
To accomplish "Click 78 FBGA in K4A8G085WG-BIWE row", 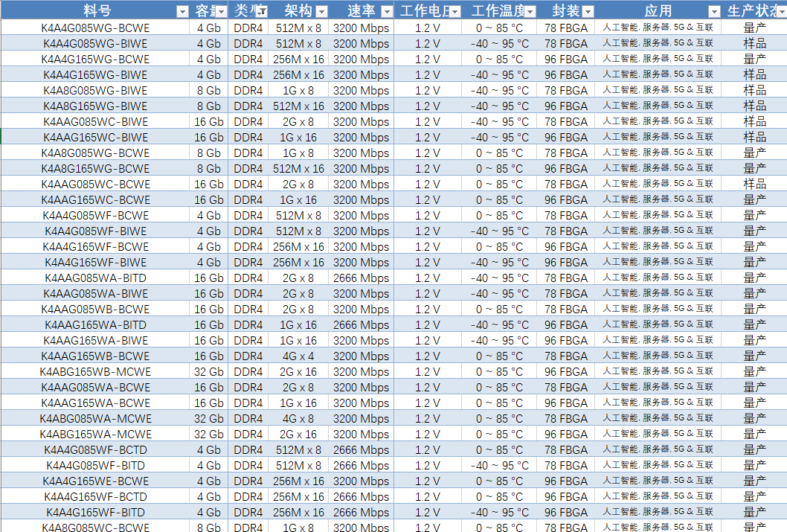I will 565,90.
